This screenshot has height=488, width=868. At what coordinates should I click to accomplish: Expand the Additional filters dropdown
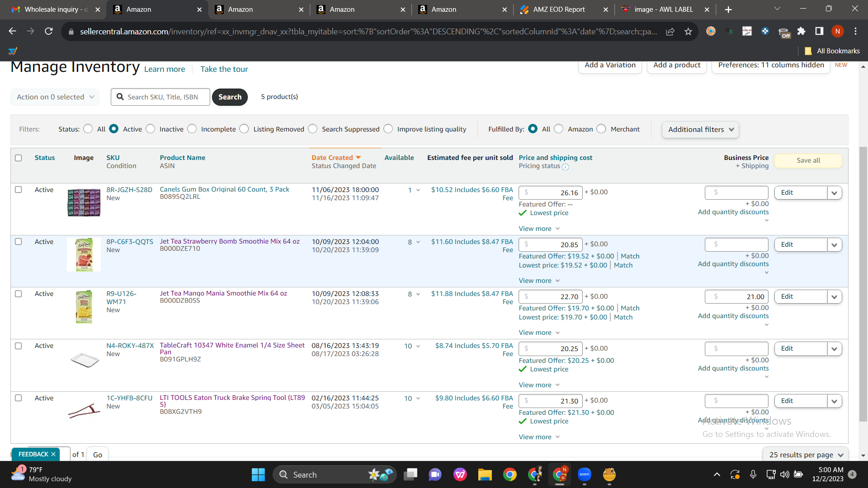point(700,130)
